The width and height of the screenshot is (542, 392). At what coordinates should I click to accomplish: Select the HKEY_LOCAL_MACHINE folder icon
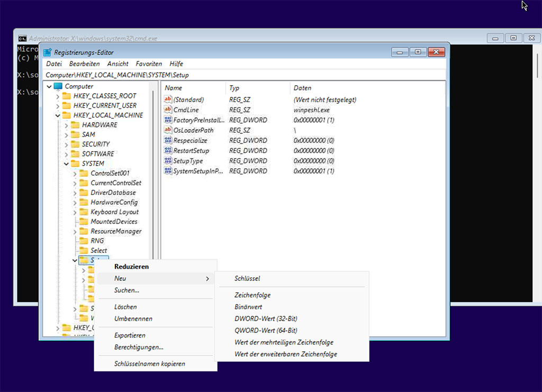click(x=67, y=115)
